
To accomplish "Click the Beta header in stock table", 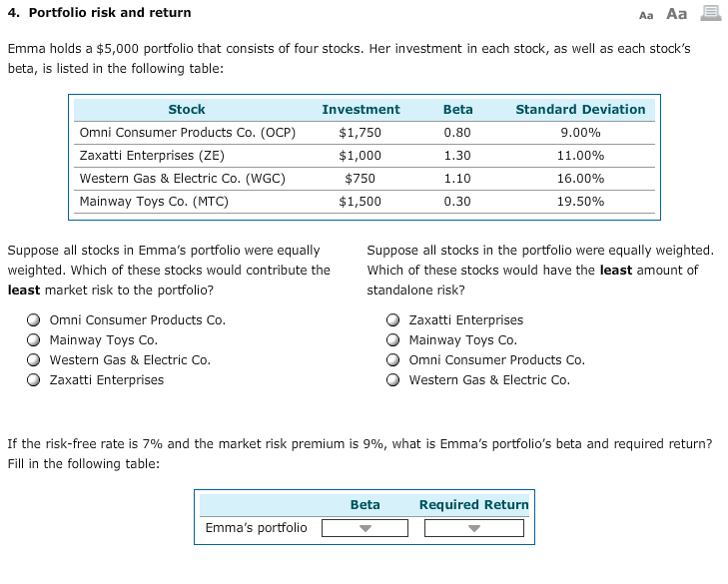I will 457,110.
